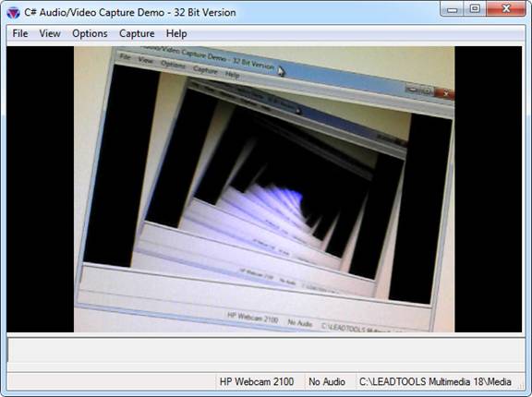The image size is (532, 397).
Task: Click the LEADTOOLS Multimedia path status panel
Action: click(x=435, y=381)
